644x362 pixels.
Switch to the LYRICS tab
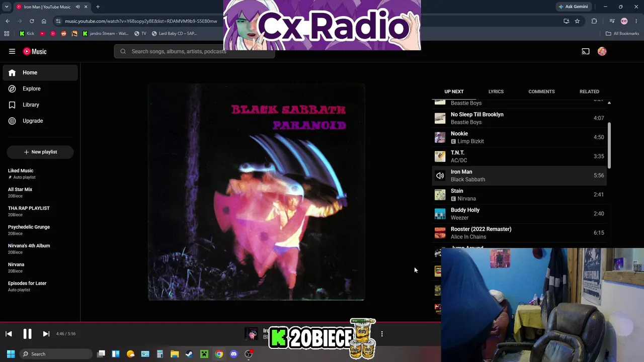coord(496,92)
